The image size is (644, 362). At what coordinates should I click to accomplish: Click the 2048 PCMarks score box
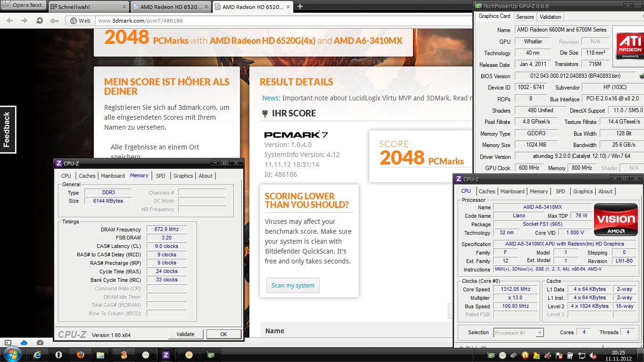pyautogui.click(x=421, y=156)
